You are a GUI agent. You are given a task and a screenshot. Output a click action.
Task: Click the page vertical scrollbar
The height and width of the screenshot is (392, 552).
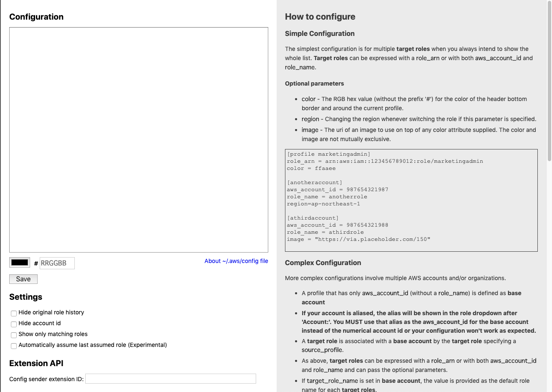click(x=549, y=83)
